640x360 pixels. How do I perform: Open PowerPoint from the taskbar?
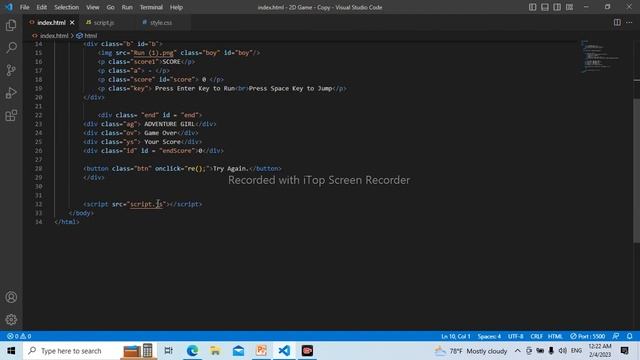tap(261, 351)
